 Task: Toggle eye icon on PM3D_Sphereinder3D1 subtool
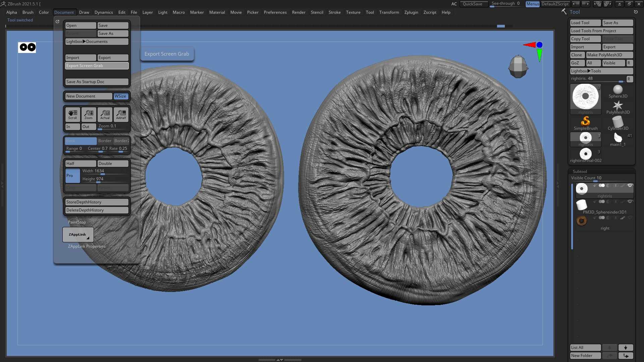tap(630, 201)
